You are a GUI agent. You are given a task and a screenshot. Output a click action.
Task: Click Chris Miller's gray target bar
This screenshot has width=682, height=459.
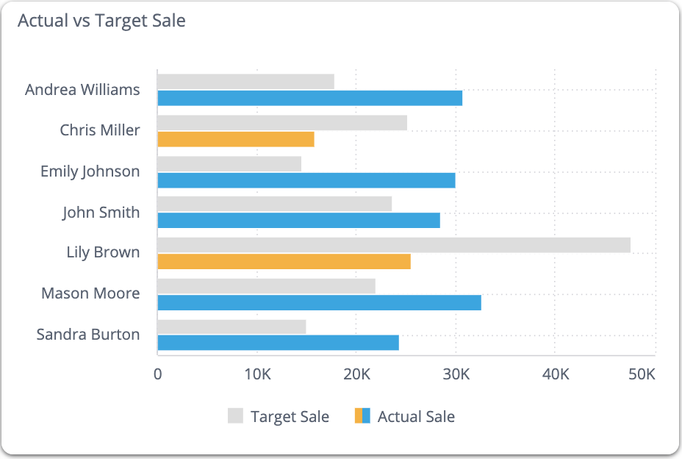(x=282, y=123)
